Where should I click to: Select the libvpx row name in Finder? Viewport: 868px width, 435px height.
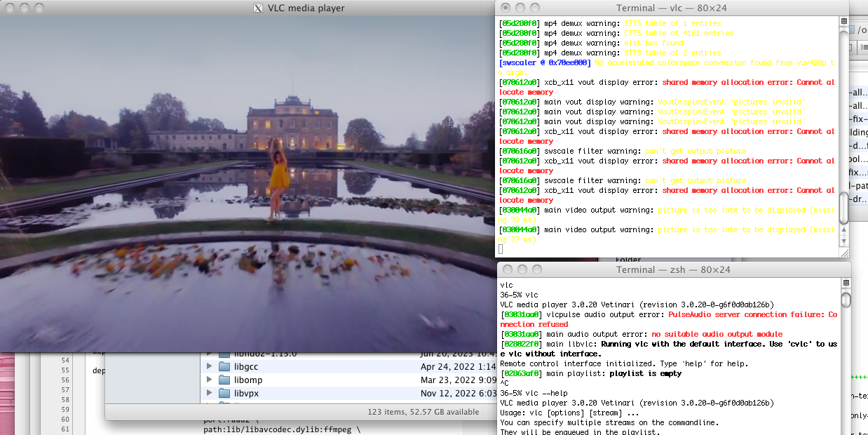point(247,394)
